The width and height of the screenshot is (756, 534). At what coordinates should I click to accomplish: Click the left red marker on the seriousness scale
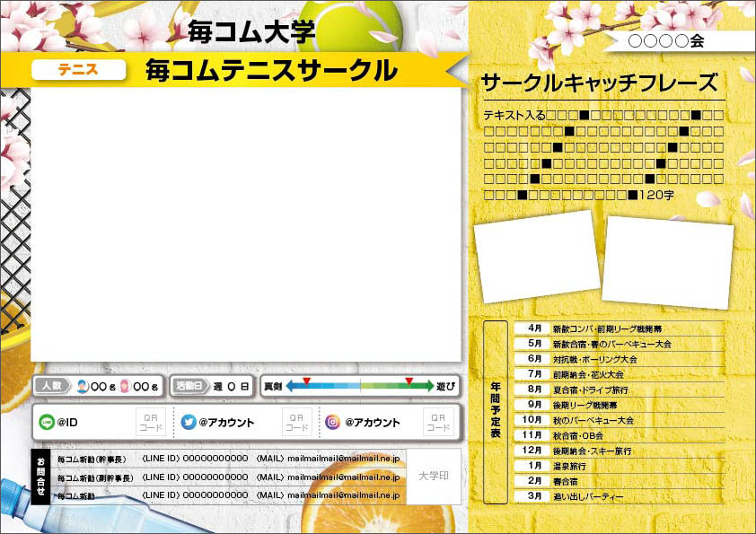click(306, 381)
